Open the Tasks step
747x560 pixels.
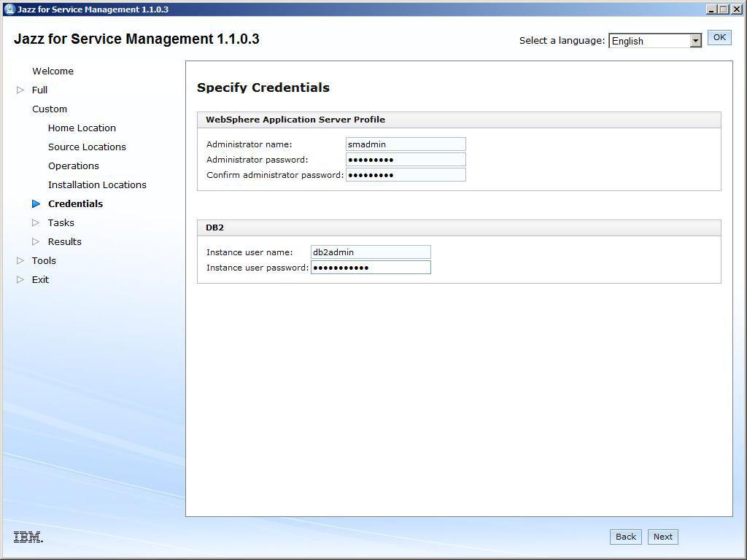coord(61,223)
